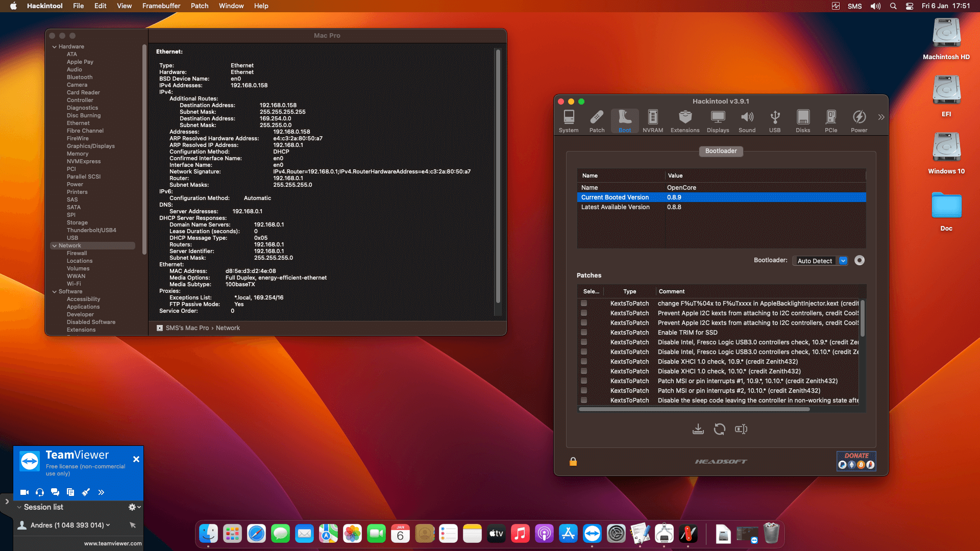Open the Power section
Screen dimensions: 980x551
coord(859,121)
